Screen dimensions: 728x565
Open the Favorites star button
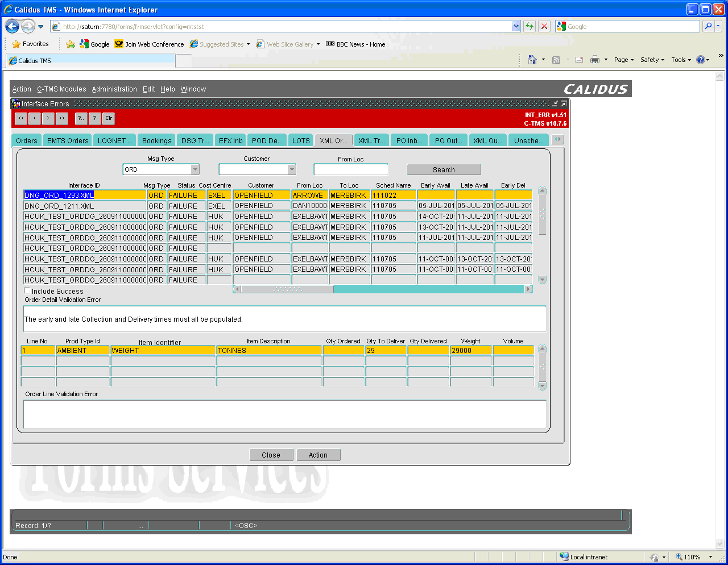[x=31, y=44]
